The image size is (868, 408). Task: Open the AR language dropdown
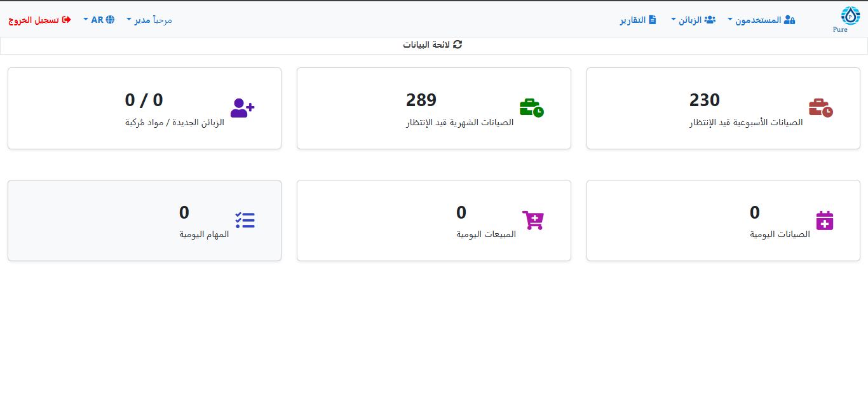[x=97, y=20]
